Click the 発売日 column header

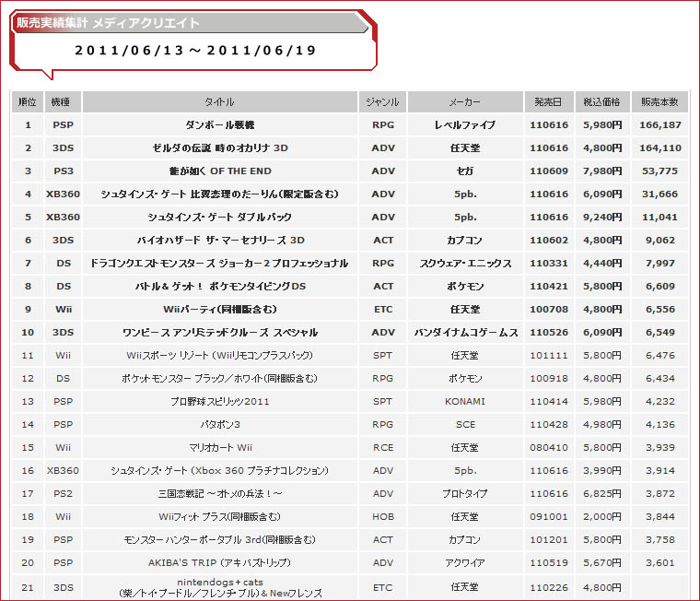[549, 102]
